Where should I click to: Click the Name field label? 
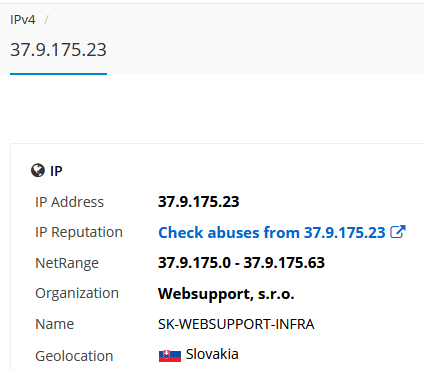pos(55,324)
